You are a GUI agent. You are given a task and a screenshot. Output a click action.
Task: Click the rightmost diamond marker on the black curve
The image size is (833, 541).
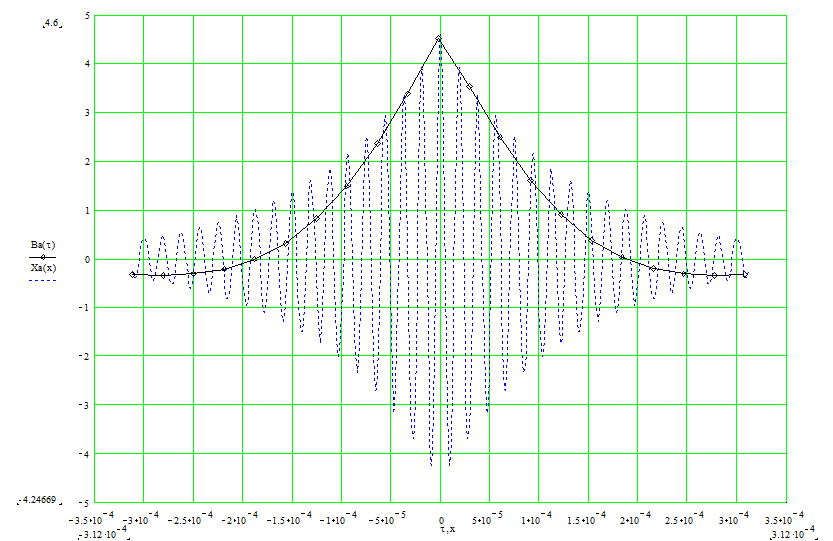pyautogui.click(x=746, y=274)
